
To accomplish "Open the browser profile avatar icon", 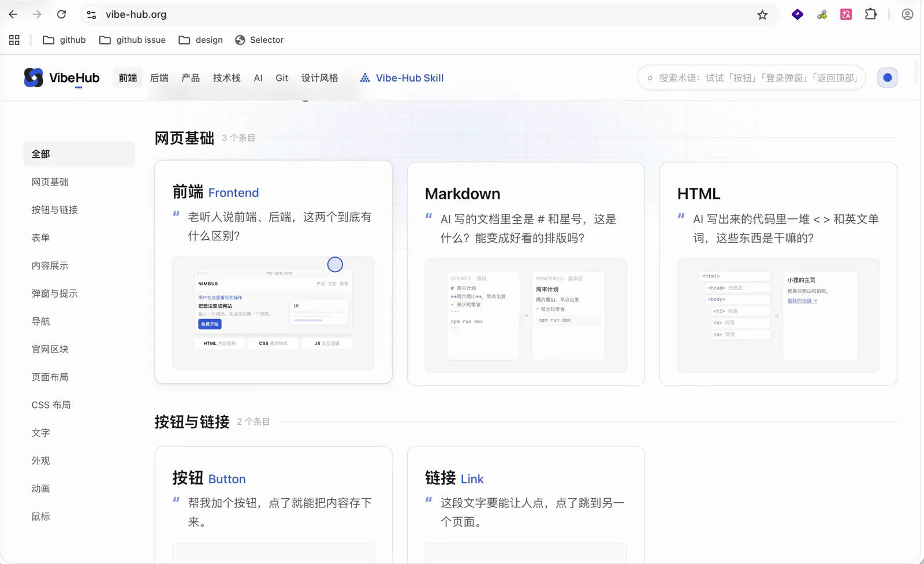I will pos(907,14).
